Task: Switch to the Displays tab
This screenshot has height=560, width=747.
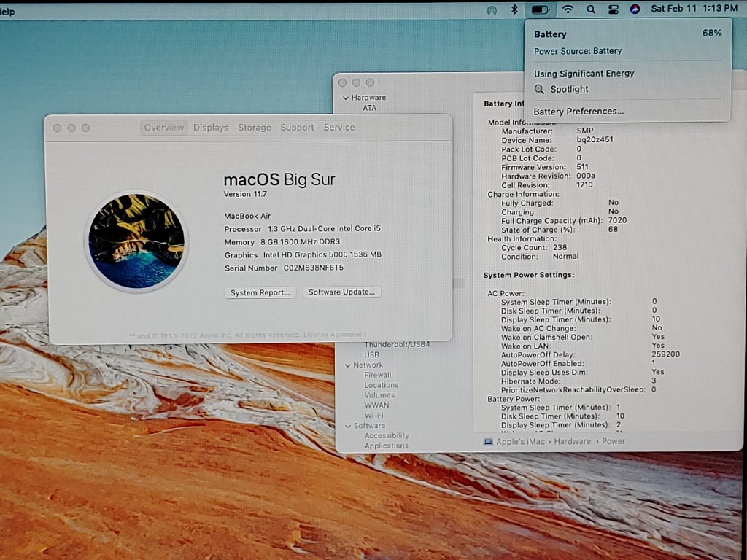Action: (211, 128)
